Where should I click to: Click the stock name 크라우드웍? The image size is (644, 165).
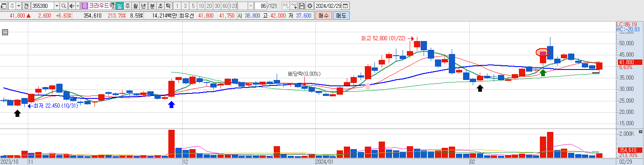click(x=101, y=6)
